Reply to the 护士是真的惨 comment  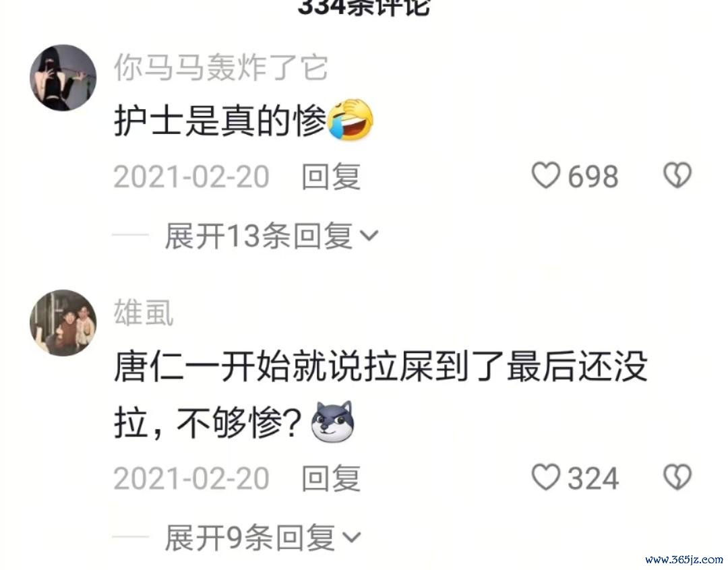pos(331,177)
